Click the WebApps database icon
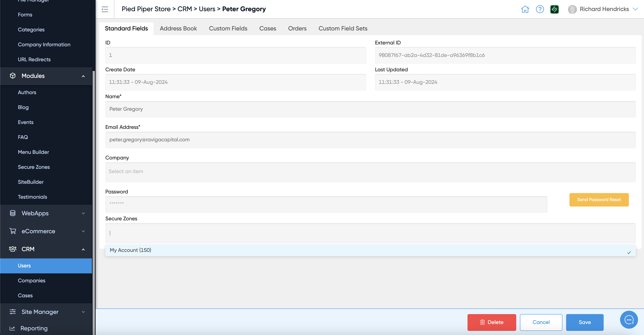 (x=13, y=213)
